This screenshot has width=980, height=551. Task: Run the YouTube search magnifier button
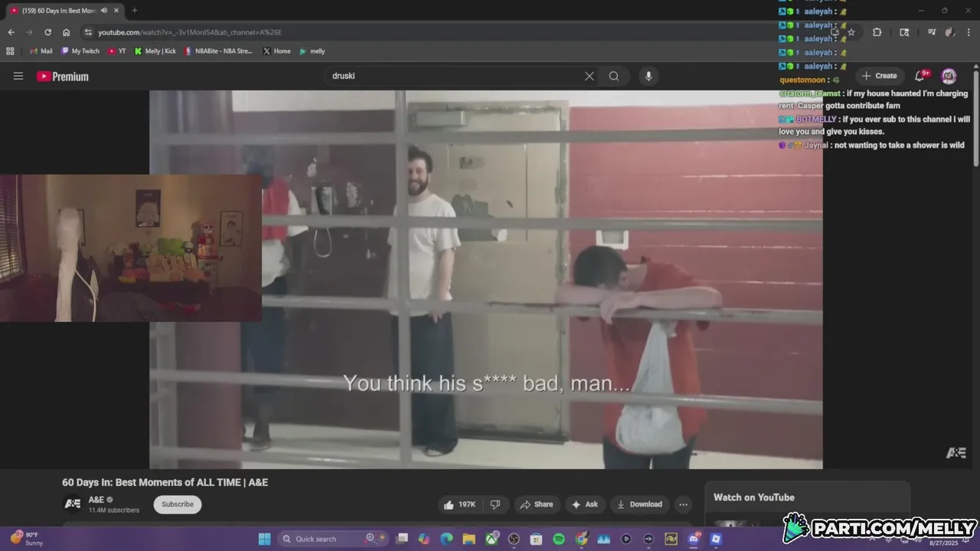[x=614, y=76]
